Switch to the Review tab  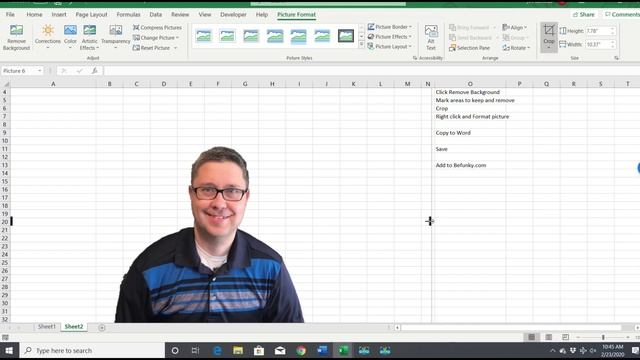point(180,14)
